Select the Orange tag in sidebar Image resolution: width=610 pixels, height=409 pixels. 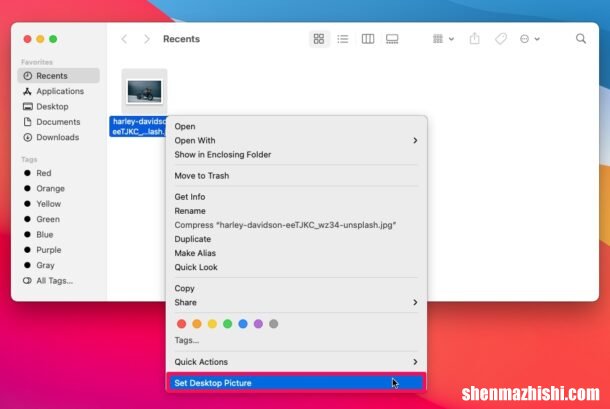(58, 188)
